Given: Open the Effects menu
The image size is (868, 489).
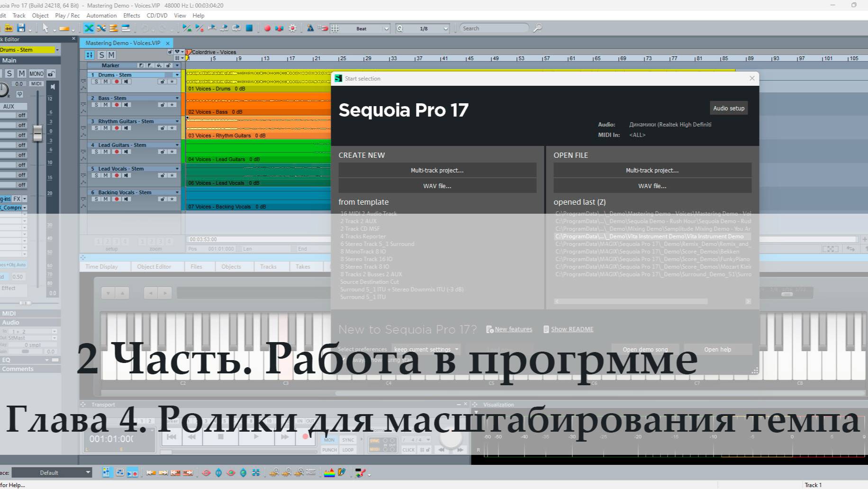Looking at the screenshot, I should coord(132,16).
